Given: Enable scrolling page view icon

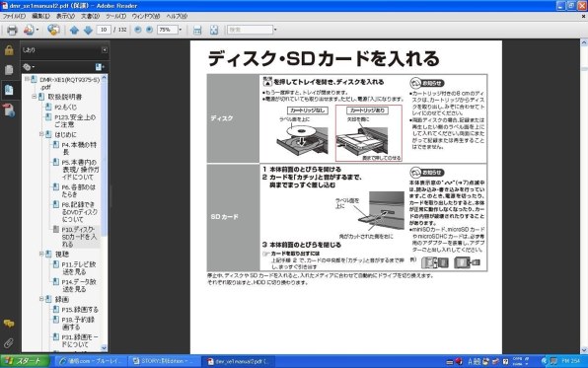Looking at the screenshot, I should [197, 30].
